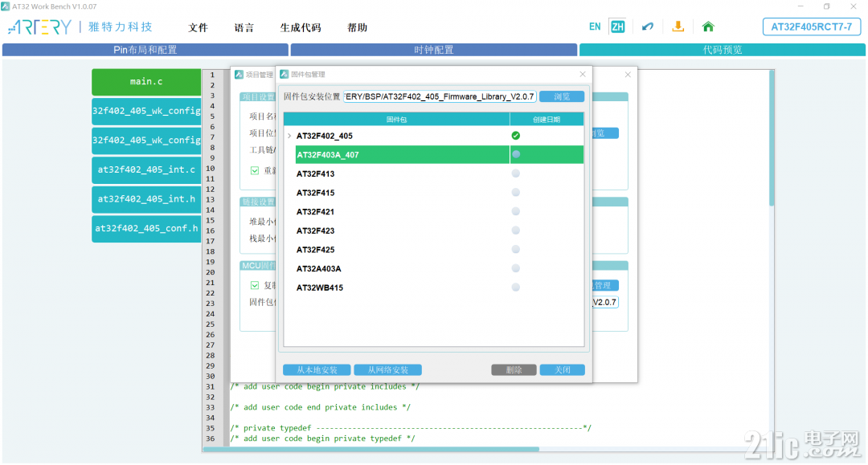Click the 项目管理 dialog title icon
This screenshot has height=465, width=868.
tap(239, 74)
